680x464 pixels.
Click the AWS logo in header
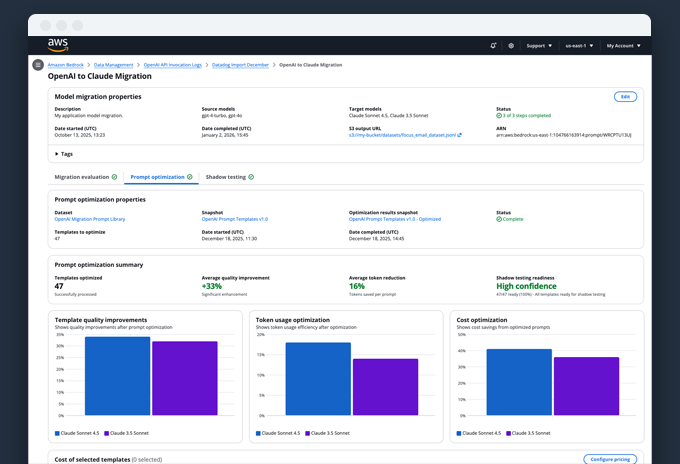pyautogui.click(x=57, y=44)
